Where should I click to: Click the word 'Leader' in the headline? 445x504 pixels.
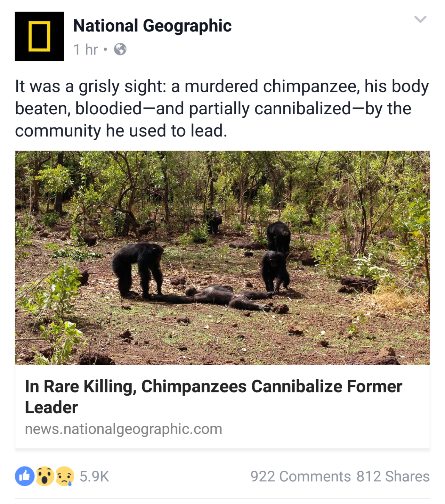pyautogui.click(x=51, y=407)
